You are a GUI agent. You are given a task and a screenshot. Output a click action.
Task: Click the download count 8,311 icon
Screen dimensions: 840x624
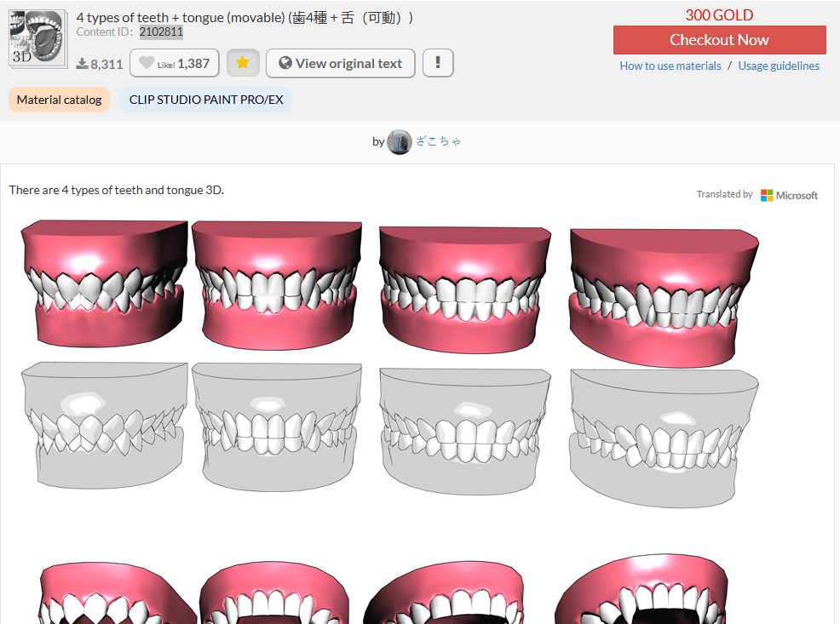click(x=82, y=64)
